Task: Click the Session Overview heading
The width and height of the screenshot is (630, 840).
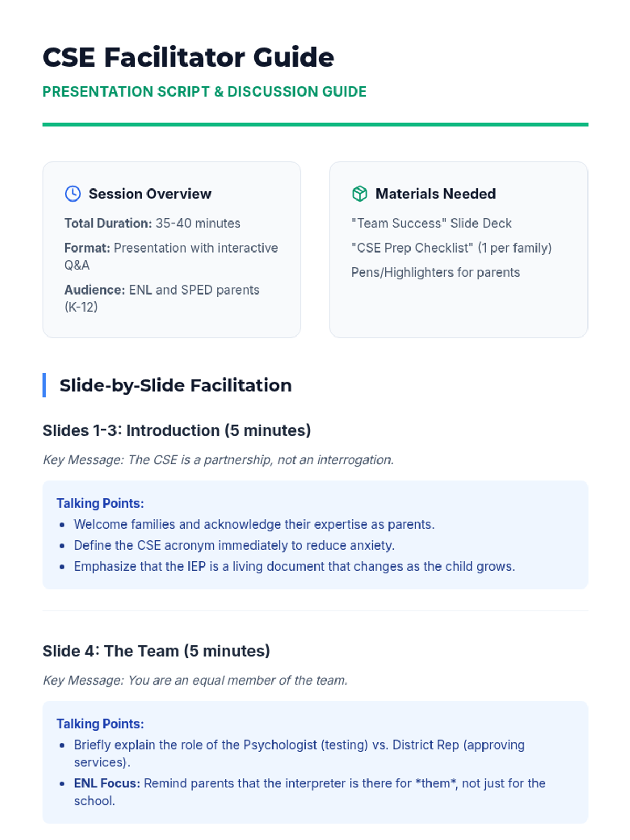Action: (150, 194)
